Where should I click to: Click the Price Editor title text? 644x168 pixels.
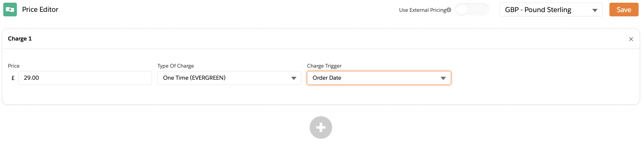point(40,10)
